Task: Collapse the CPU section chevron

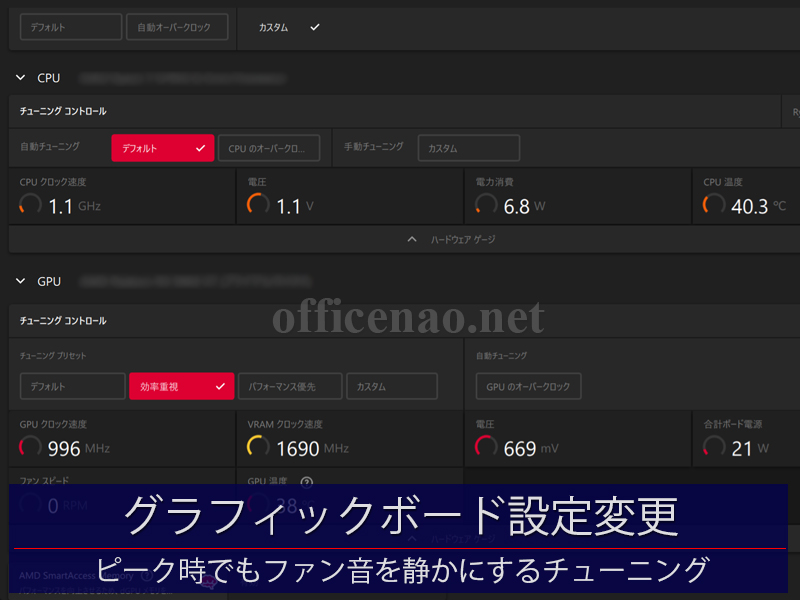Action: click(x=20, y=77)
